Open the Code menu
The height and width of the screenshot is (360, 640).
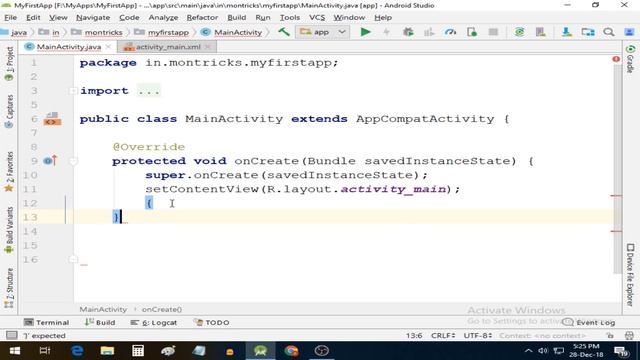129,18
